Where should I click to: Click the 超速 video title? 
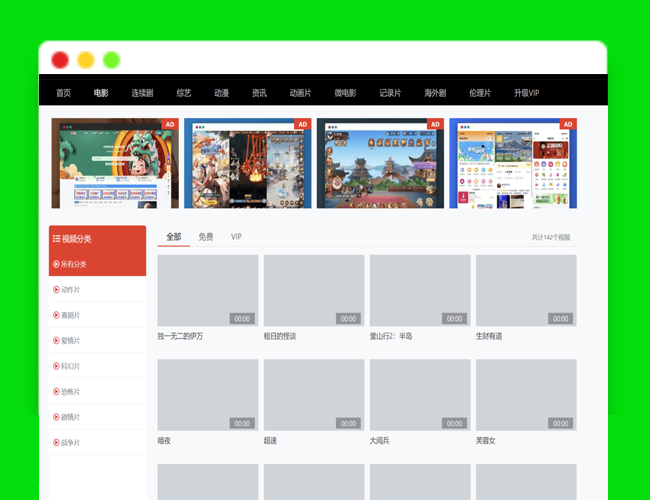270,441
